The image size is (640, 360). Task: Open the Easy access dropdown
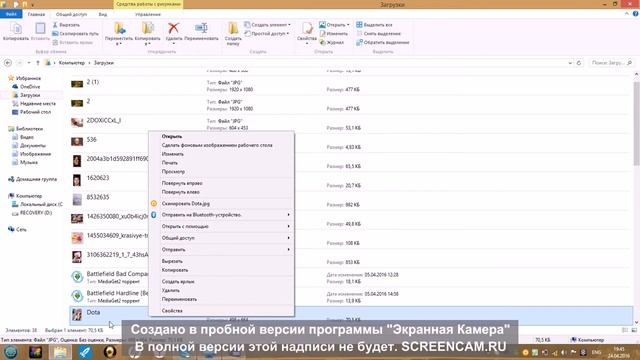(x=267, y=33)
